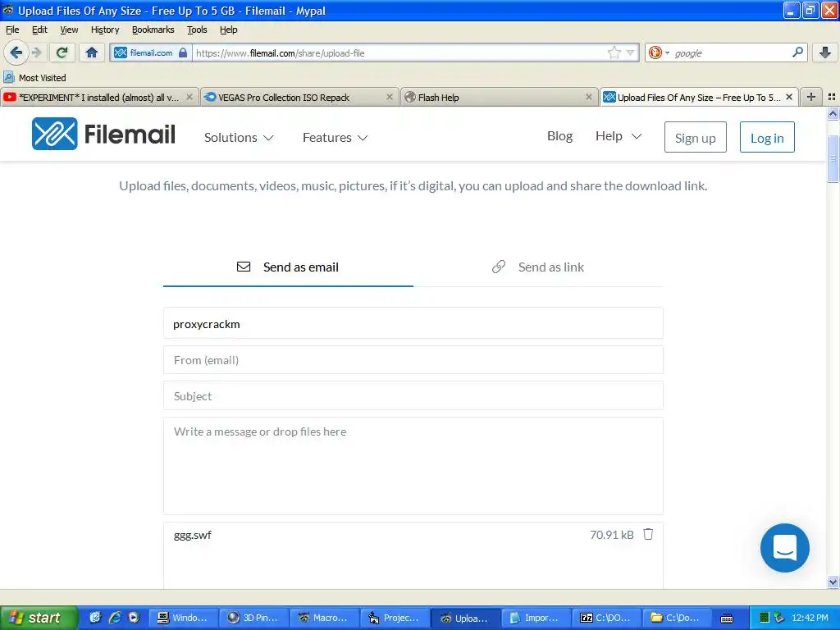Bookmark this page with the star icon
Screen dimensions: 840x630
point(614,52)
